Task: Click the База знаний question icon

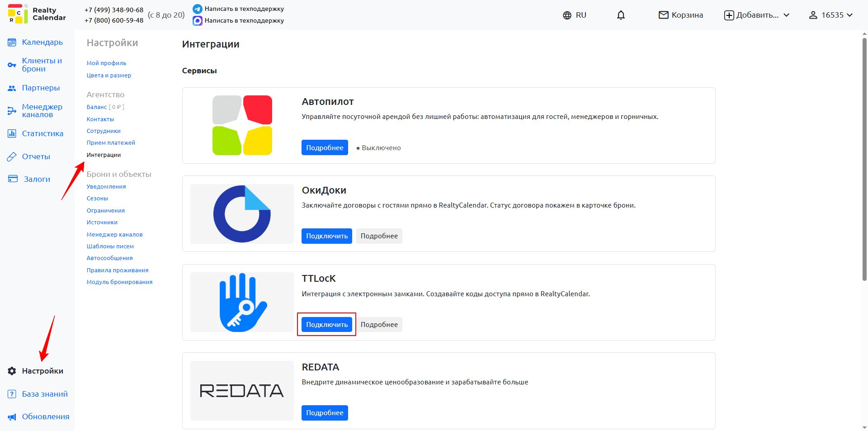Action: [12, 394]
